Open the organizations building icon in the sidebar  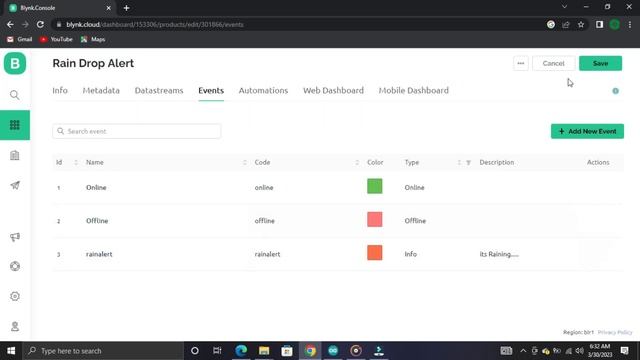tap(15, 155)
